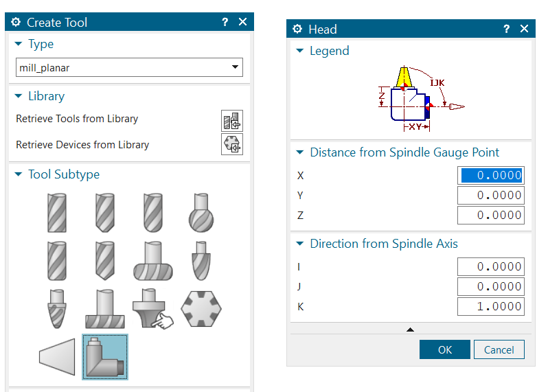537x392 pixels.
Task: Collapse Distance from Spindle Gauge Point section
Action: click(300, 152)
